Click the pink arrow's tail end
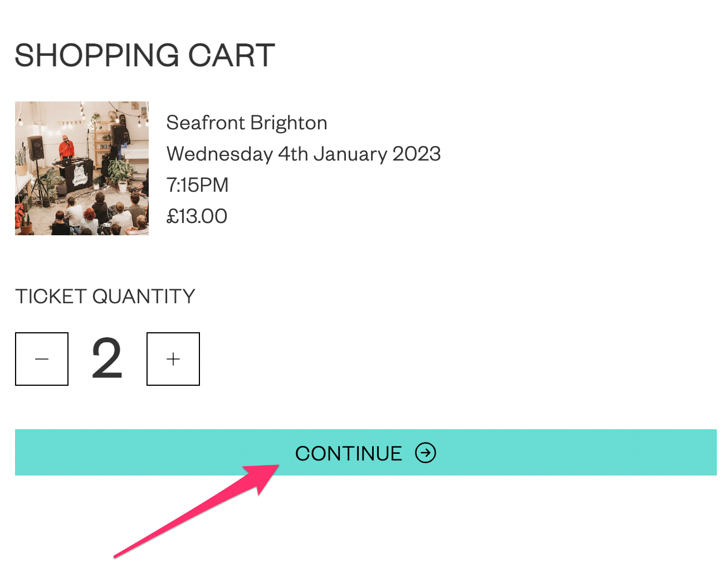 point(116,556)
